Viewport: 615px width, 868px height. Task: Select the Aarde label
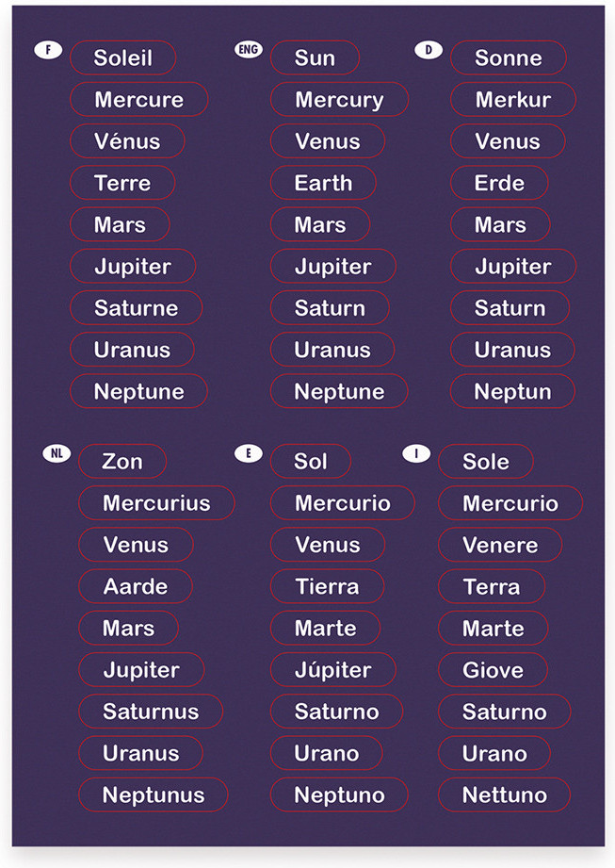click(136, 586)
